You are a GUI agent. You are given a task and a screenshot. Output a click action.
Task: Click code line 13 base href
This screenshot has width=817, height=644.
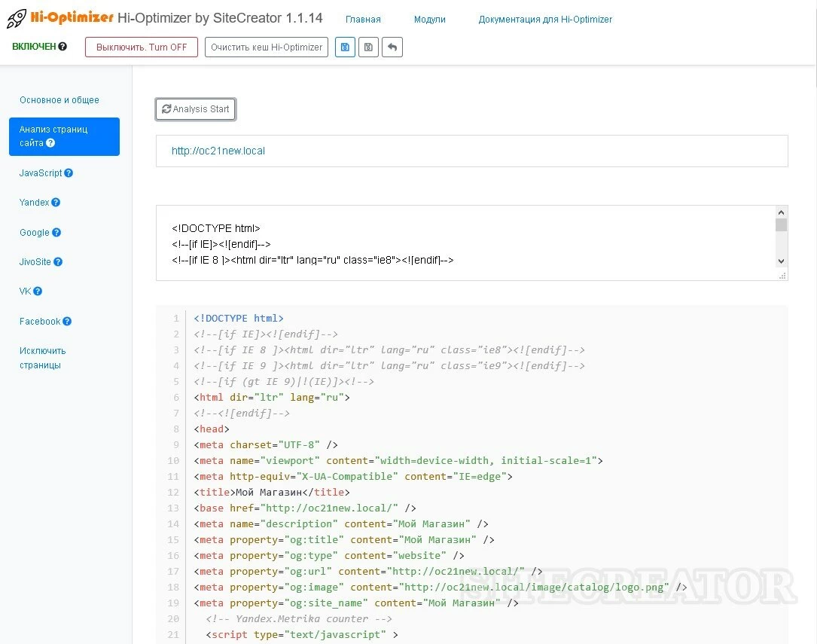(305, 508)
